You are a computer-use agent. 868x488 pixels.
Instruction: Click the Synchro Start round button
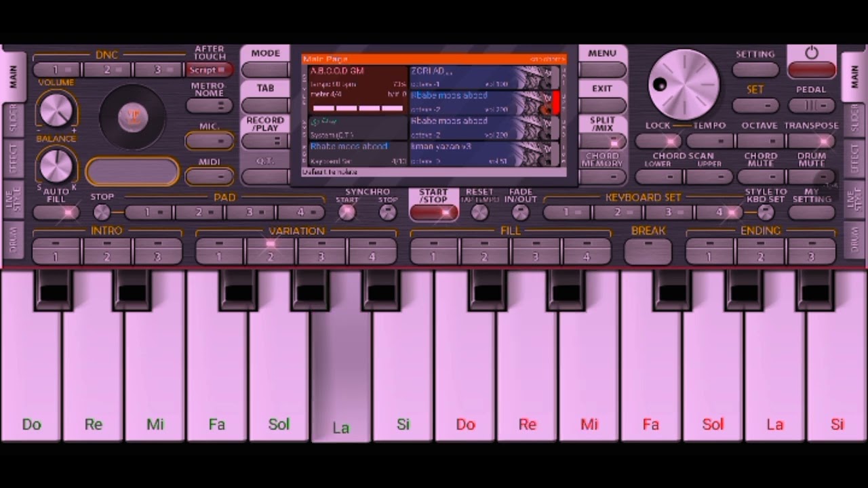click(347, 212)
